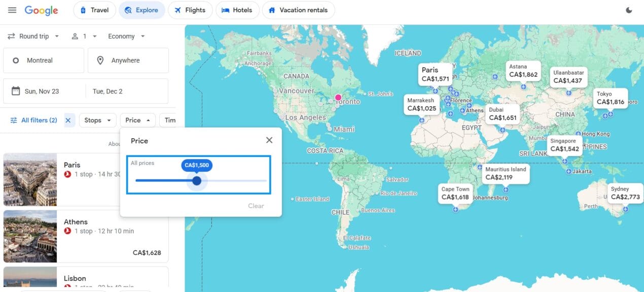The width and height of the screenshot is (644, 292).
Task: Click the pink Montreal origin marker on map
Action: coord(338,97)
